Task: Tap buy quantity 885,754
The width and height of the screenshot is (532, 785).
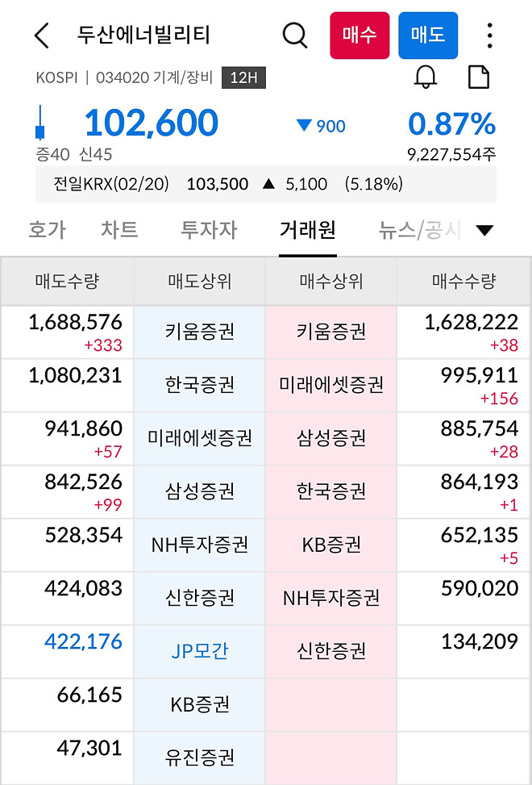Action: coord(479,428)
